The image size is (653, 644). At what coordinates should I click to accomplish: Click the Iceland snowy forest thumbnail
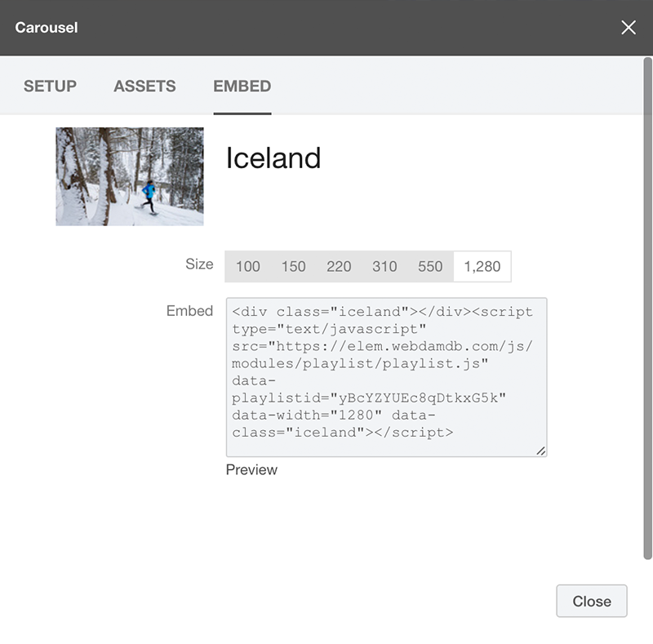(130, 176)
